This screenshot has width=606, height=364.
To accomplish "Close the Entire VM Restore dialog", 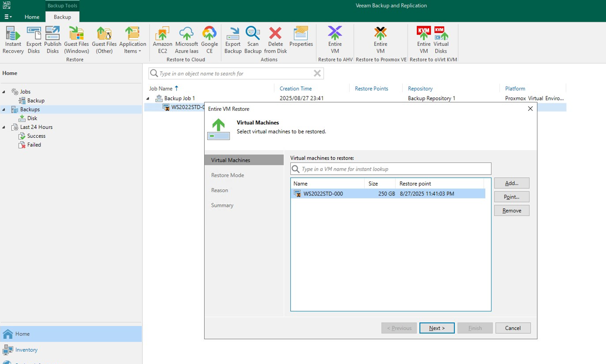I will (530, 109).
